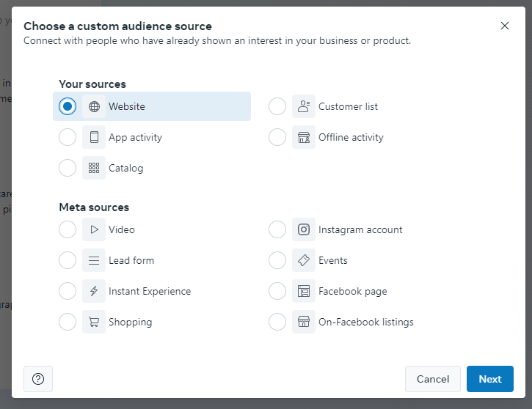The height and width of the screenshot is (409, 532).
Task: Click the Video label text
Action: (122, 229)
